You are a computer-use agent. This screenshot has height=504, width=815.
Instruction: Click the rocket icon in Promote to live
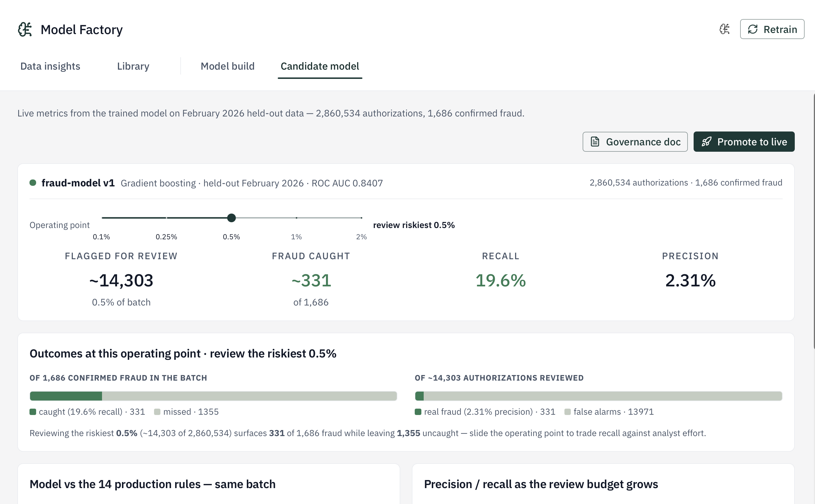pyautogui.click(x=706, y=142)
